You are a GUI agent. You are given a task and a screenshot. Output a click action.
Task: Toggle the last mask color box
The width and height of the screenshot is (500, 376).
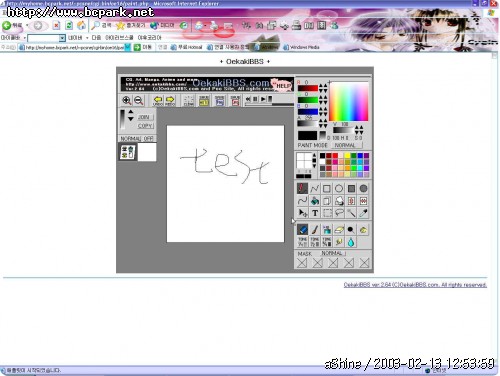click(364, 263)
